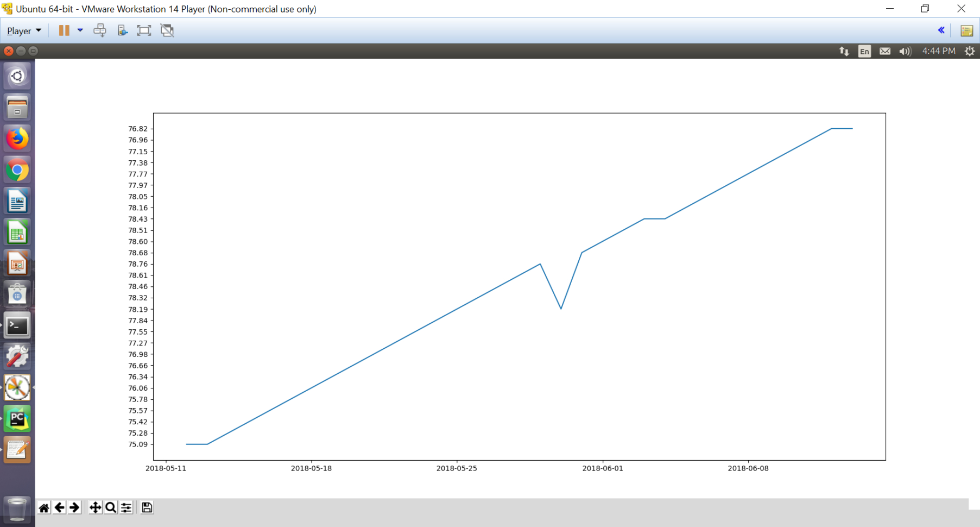Viewport: 980px width, 527px height.
Task: Reset the plot view with the Home icon
Action: pyautogui.click(x=44, y=507)
